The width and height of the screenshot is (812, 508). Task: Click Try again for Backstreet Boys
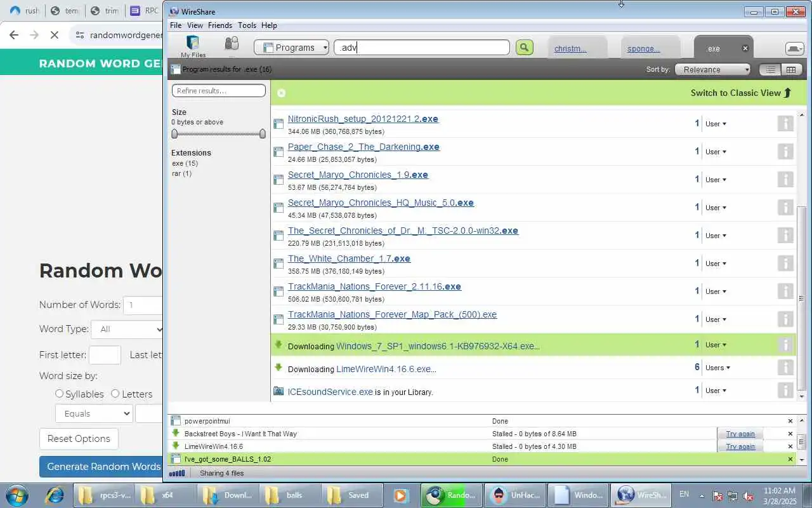(x=740, y=434)
